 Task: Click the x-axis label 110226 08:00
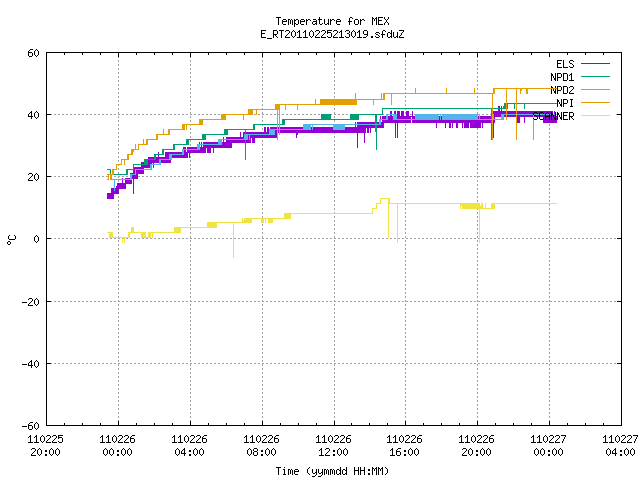(x=261, y=446)
